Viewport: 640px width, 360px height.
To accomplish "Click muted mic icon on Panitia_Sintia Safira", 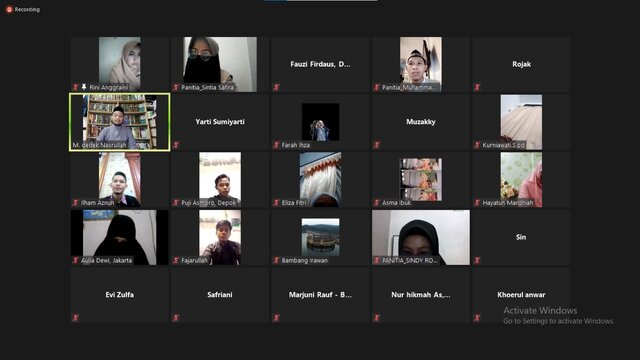I will click(x=176, y=87).
